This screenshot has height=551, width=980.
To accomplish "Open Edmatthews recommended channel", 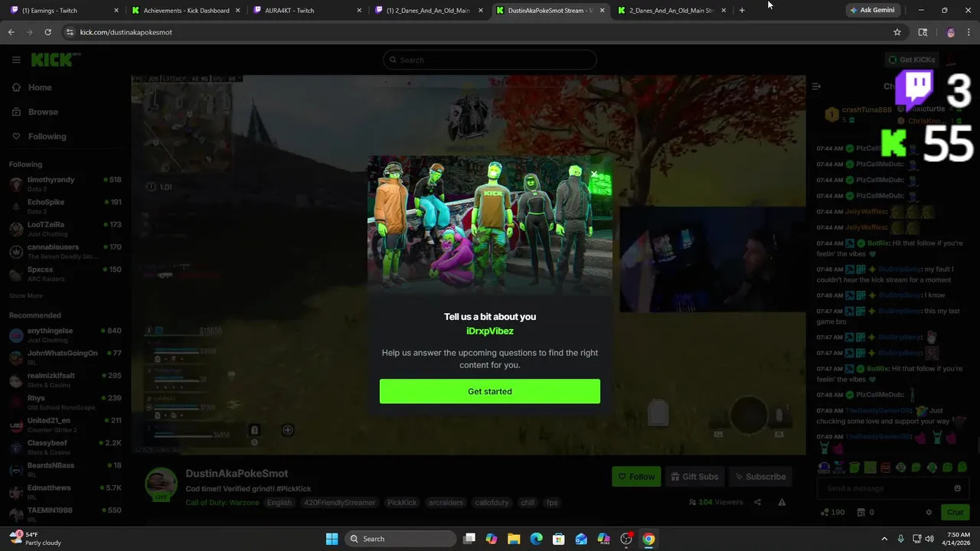I will coord(65,492).
